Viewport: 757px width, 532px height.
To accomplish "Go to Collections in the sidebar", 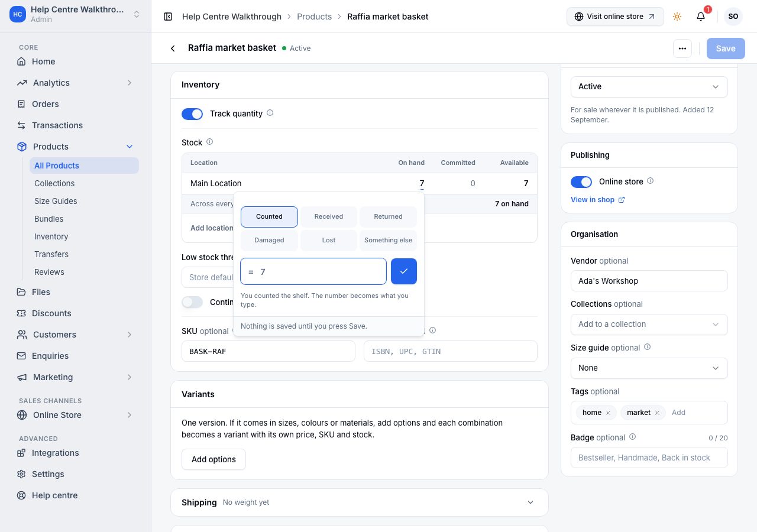I will pyautogui.click(x=84, y=183).
